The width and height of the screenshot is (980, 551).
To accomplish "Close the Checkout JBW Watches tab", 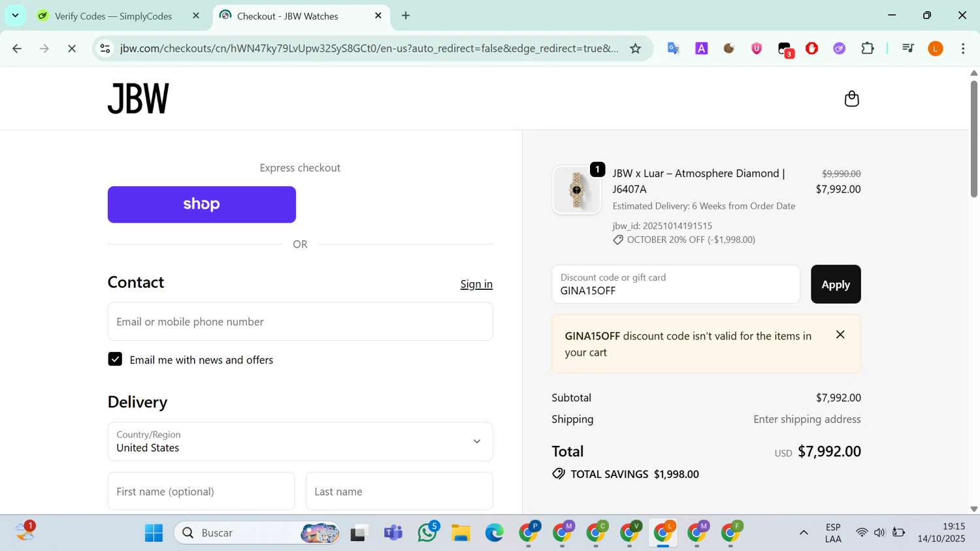I will [378, 16].
